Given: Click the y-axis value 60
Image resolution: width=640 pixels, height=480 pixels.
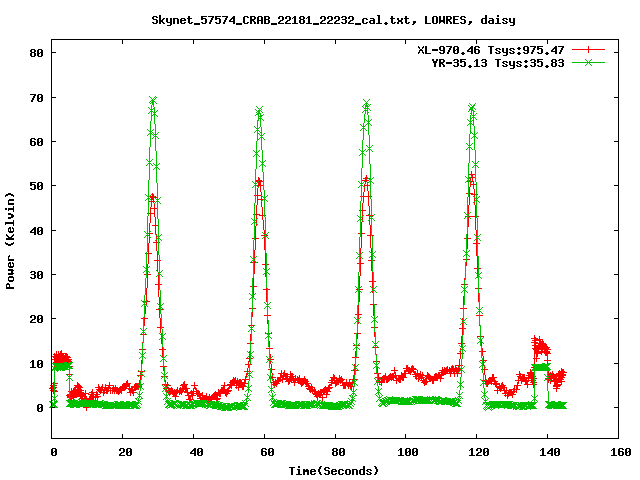Looking at the screenshot, I should tap(36, 142).
